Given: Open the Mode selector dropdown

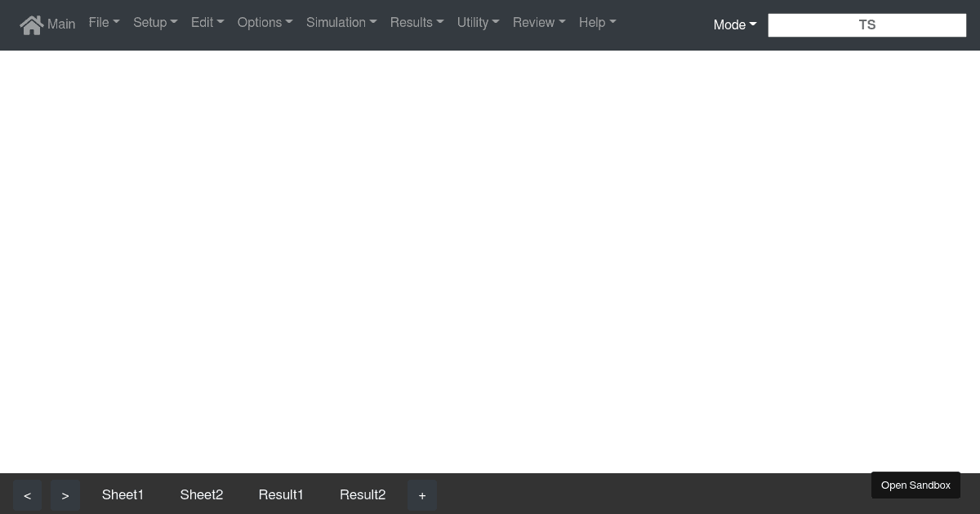Looking at the screenshot, I should tap(735, 25).
